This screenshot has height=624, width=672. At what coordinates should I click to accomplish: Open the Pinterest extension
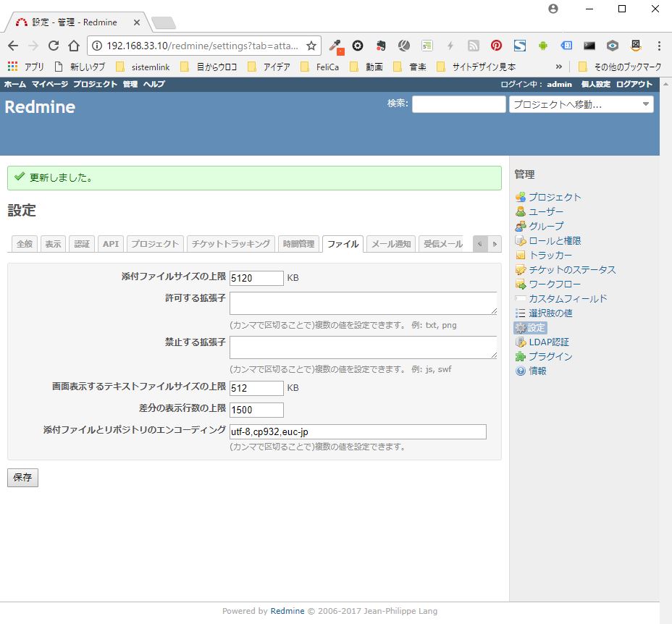pyautogui.click(x=496, y=46)
